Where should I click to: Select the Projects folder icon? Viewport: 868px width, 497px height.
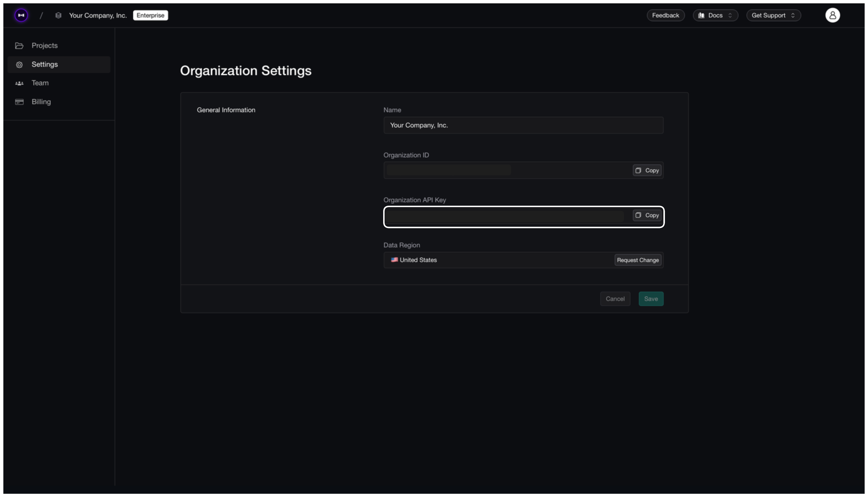coord(19,45)
